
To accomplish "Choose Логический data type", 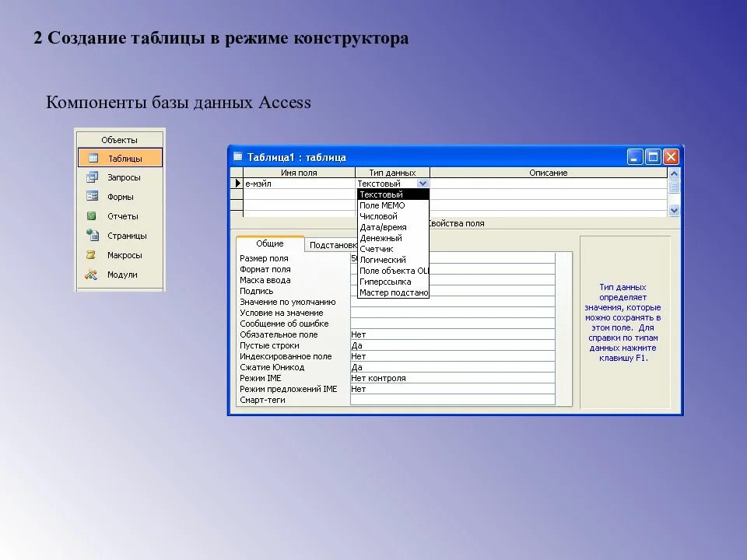I will (393, 260).
